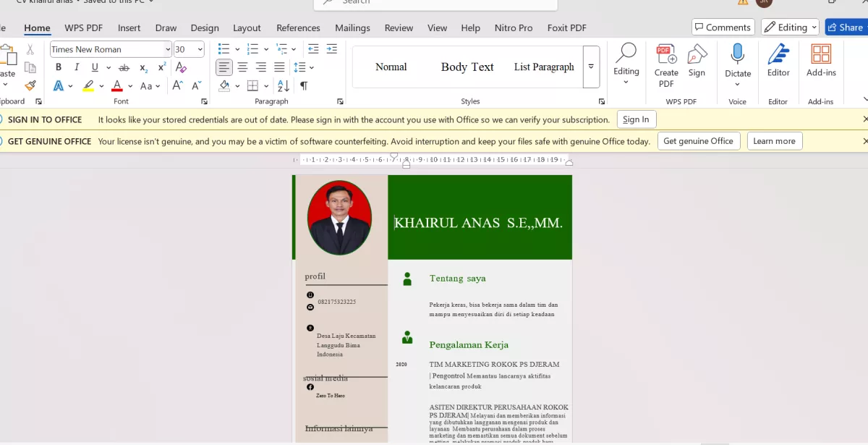This screenshot has width=868, height=445.
Task: Decrease font size with Shrink Font
Action: pos(196,85)
